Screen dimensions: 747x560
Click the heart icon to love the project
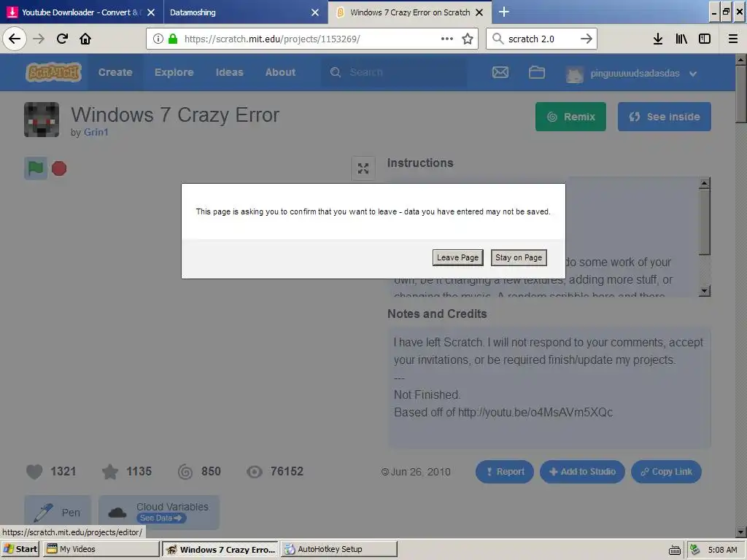pyautogui.click(x=34, y=472)
